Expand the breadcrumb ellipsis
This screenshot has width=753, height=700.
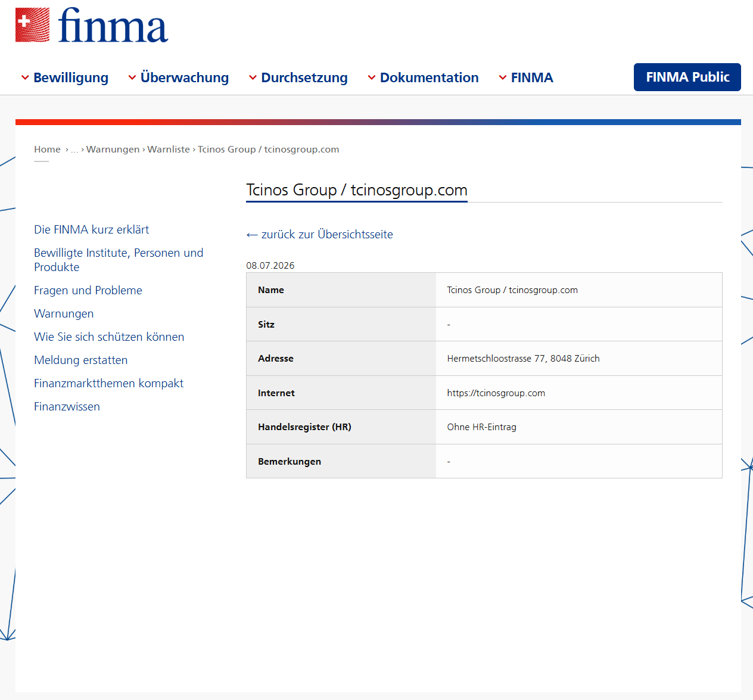pyautogui.click(x=74, y=150)
